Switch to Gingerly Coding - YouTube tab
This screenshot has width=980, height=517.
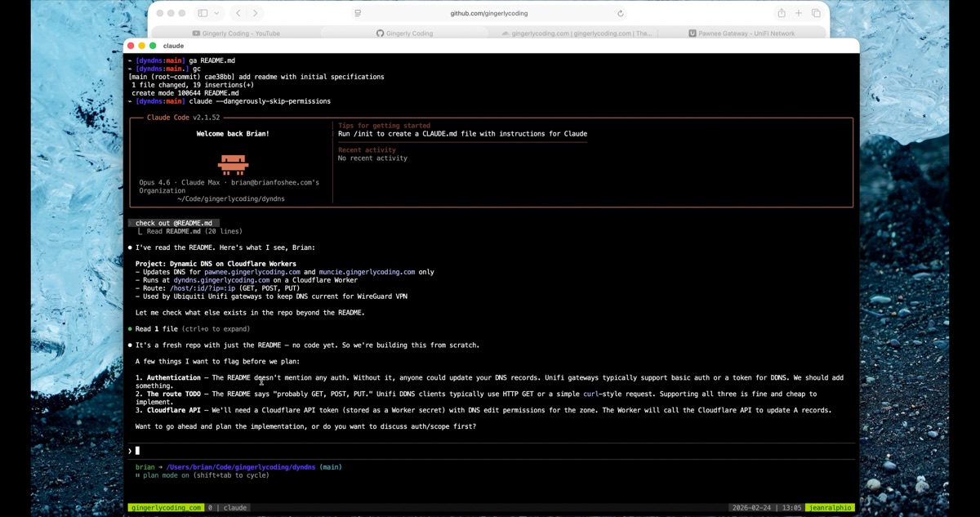pos(236,33)
